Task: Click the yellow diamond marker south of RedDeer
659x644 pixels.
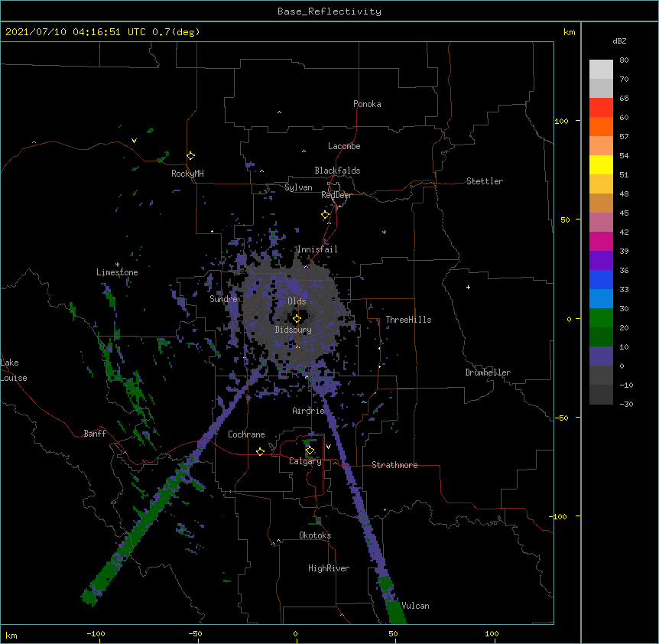Action: tap(326, 215)
